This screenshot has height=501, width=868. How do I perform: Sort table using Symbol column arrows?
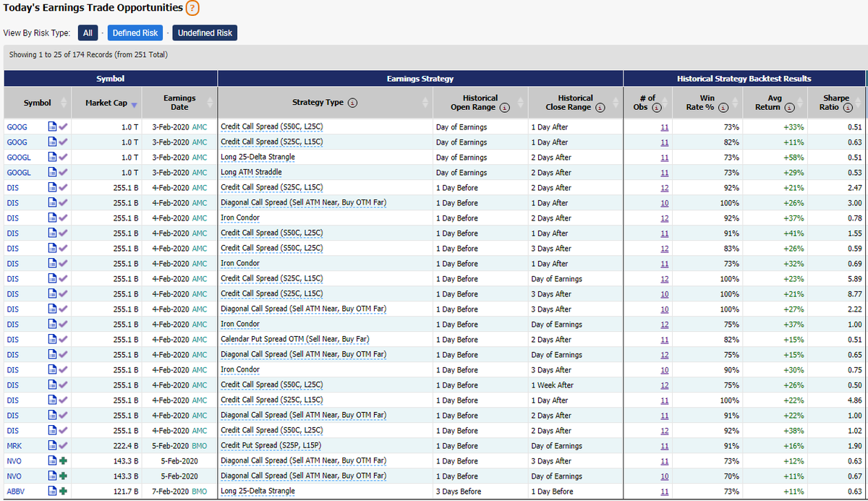coord(64,103)
